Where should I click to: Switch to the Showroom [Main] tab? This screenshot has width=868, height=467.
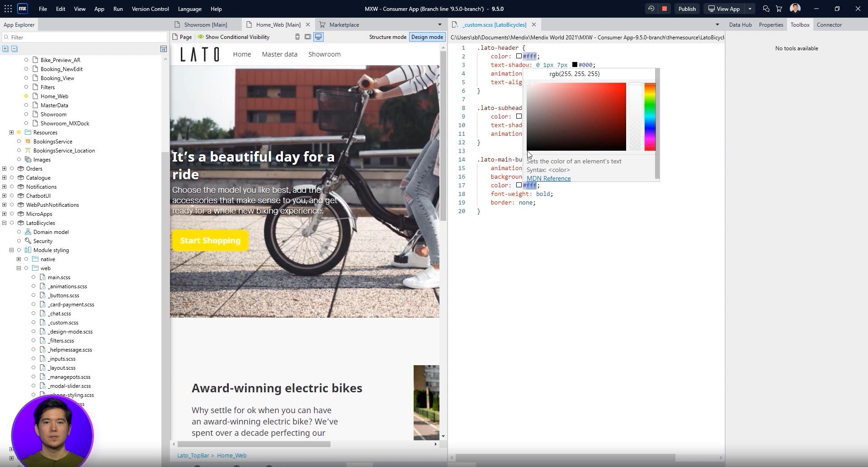click(205, 25)
